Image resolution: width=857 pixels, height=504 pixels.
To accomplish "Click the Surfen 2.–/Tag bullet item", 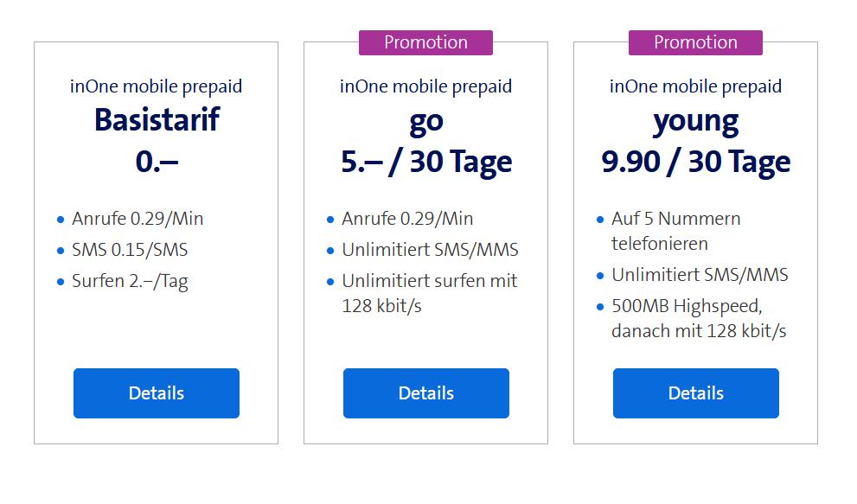I will [x=130, y=282].
